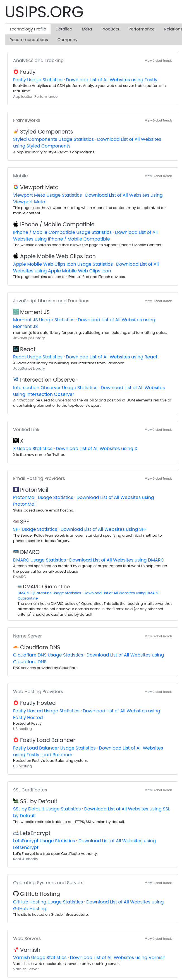Click the ProtonMail icon
The height and width of the screenshot is (980, 182).
tap(16, 489)
